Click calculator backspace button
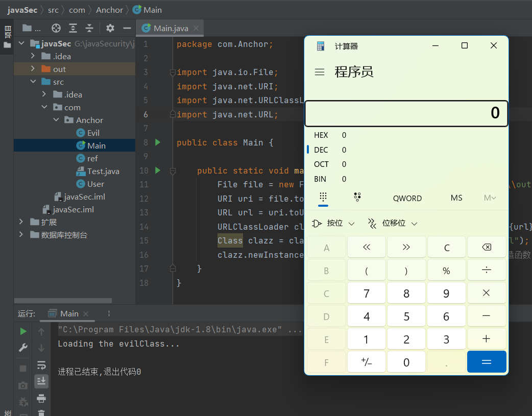The height and width of the screenshot is (416, 532). pyautogui.click(x=487, y=247)
